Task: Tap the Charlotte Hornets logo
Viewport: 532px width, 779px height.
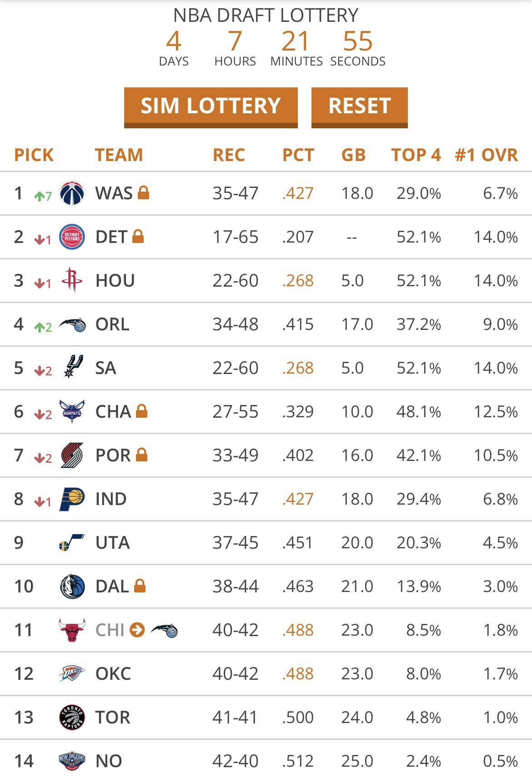Action: point(72,411)
